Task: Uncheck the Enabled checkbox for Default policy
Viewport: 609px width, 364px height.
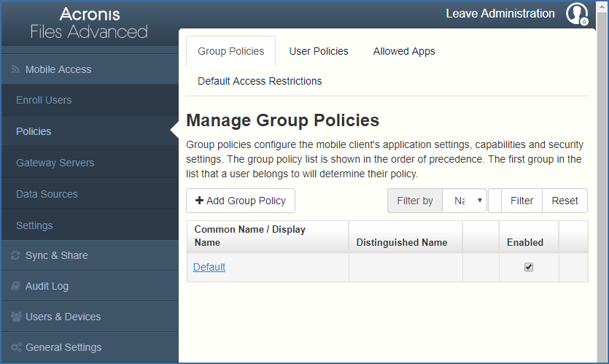Action: pos(529,267)
